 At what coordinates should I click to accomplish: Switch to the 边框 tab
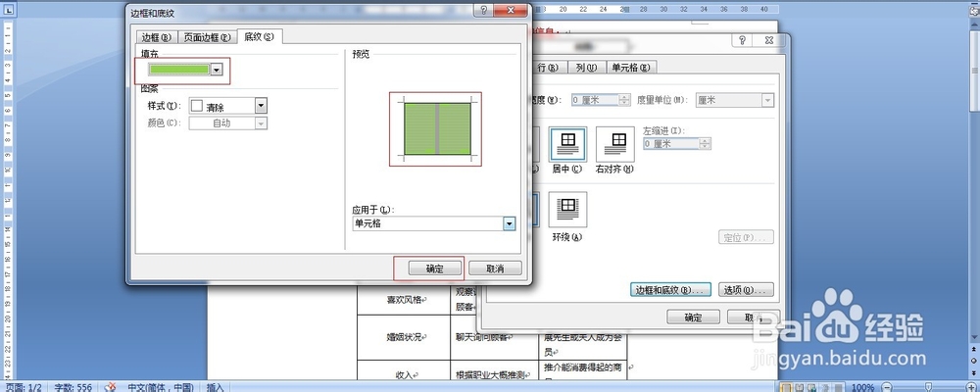click(x=156, y=37)
